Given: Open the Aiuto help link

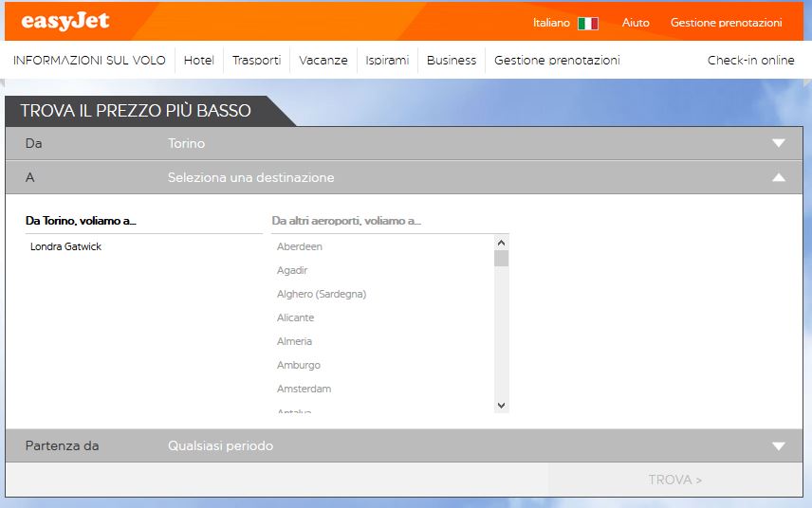Looking at the screenshot, I should coord(636,23).
